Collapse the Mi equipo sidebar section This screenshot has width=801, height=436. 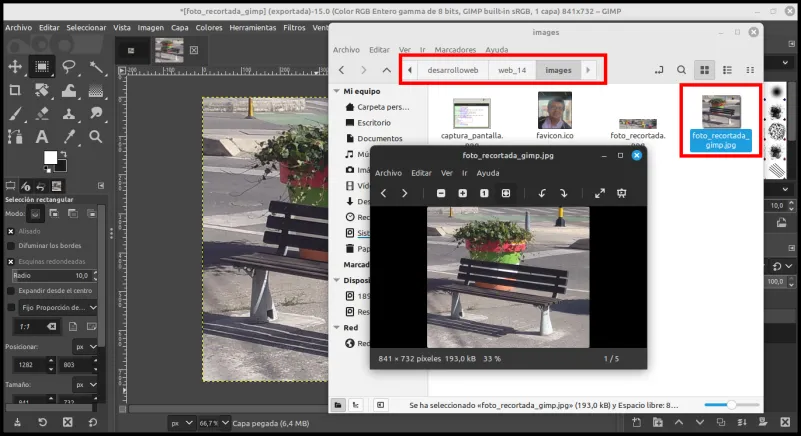[x=337, y=91]
